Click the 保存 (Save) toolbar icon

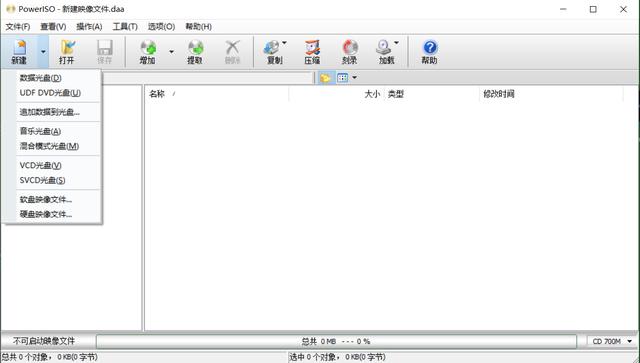click(104, 52)
